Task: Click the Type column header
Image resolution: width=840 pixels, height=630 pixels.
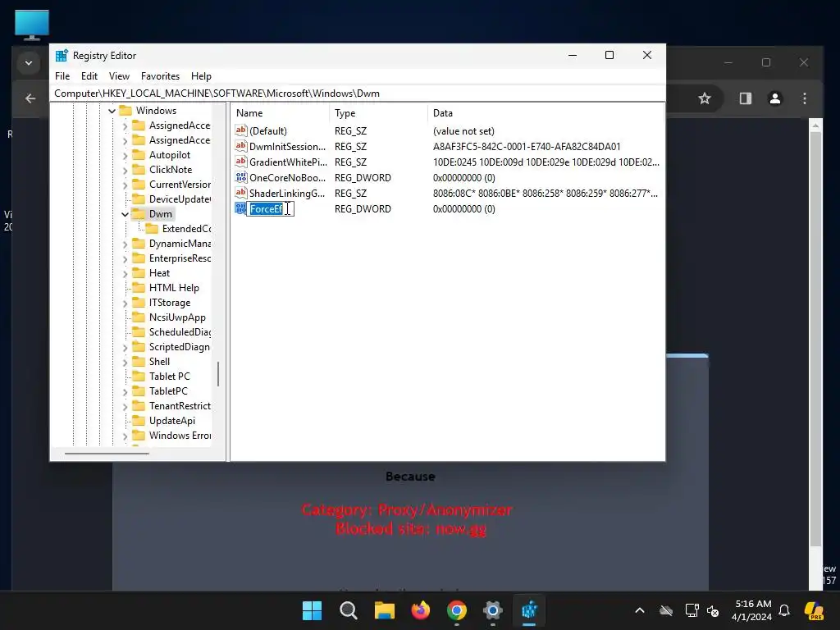Action: tap(379, 113)
